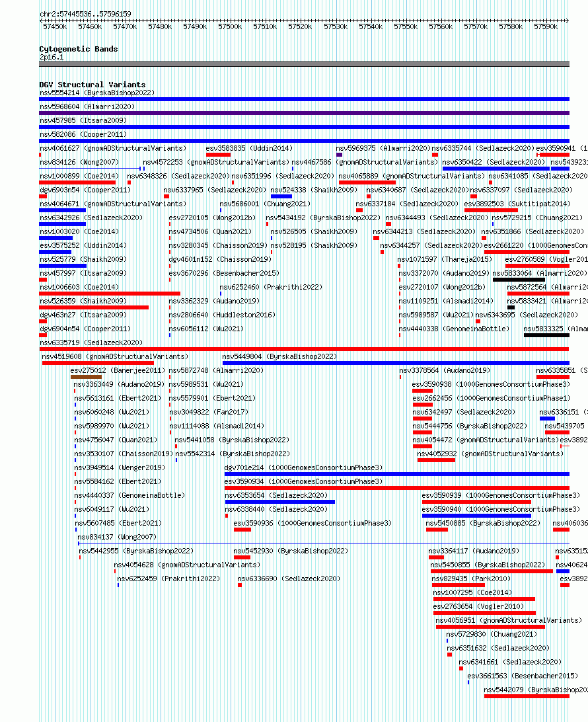Click the nsv6252460 (Prakrithi2022) label
This screenshot has height=722, width=588.
point(271,287)
